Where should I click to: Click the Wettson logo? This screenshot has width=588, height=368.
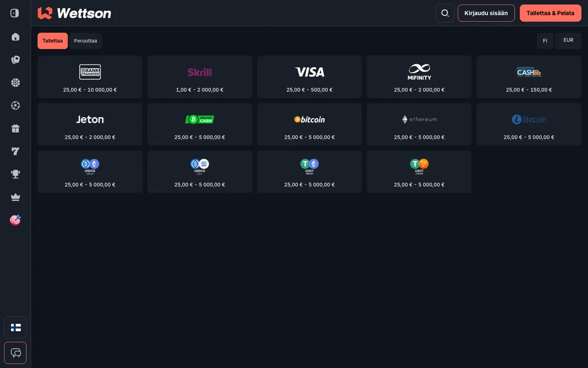click(74, 13)
